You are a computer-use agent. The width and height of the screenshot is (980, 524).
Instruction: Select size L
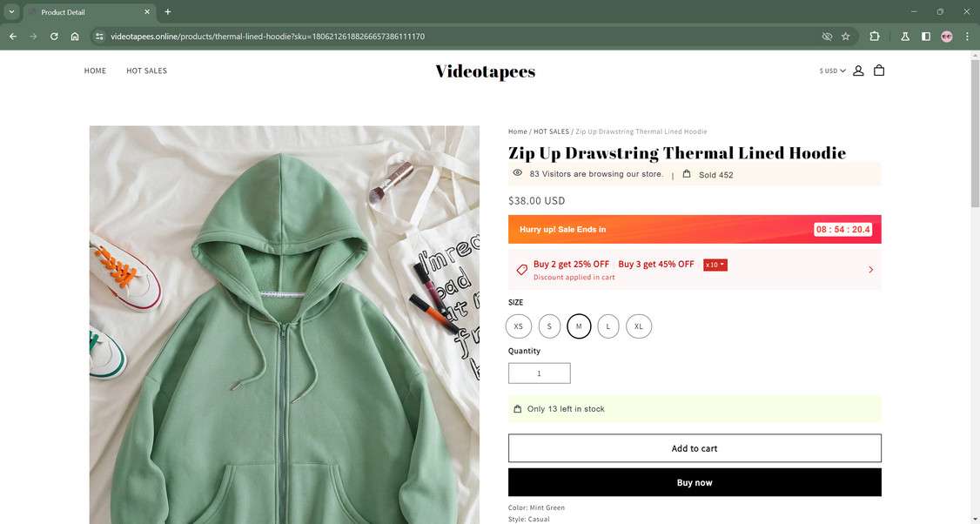click(608, 326)
